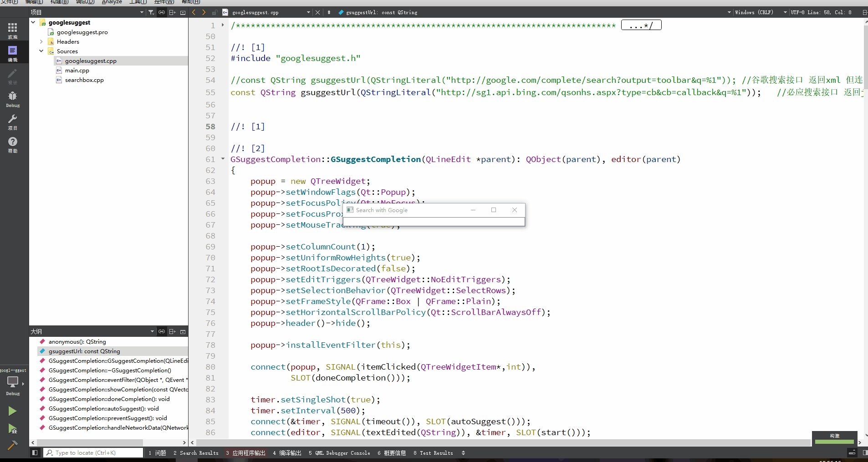Toggle the left sidebar visibility
This screenshot has width=868, height=462.
(x=35, y=453)
